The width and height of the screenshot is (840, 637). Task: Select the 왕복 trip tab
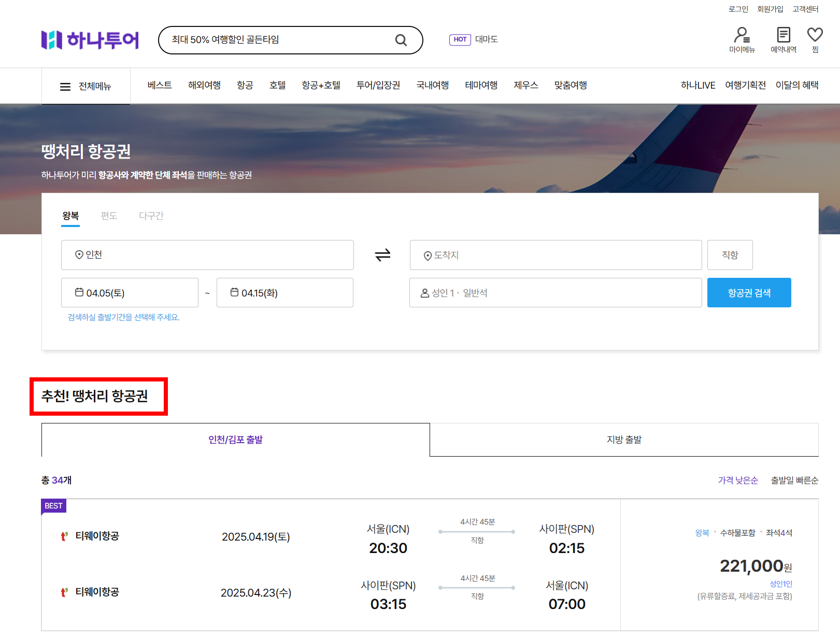point(70,216)
